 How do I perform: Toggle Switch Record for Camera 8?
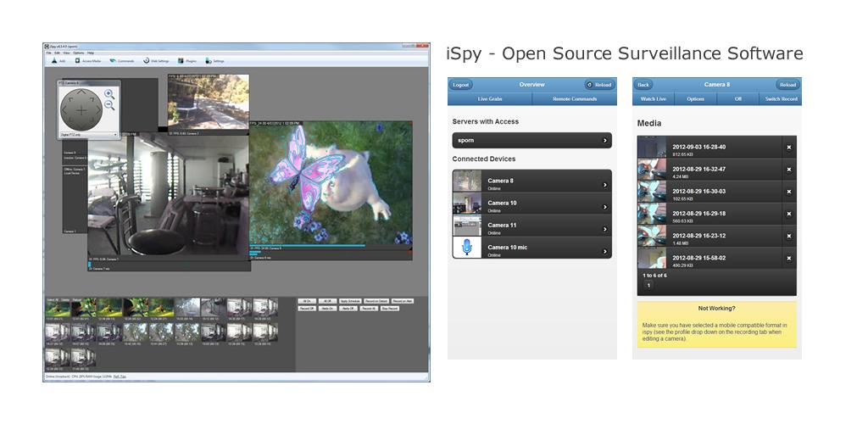(781, 99)
